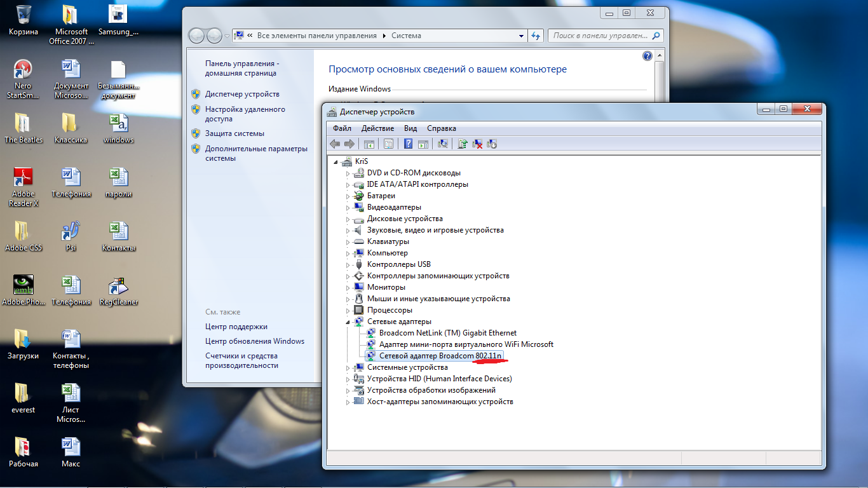The height and width of the screenshot is (488, 868).
Task: Expand the Процессоры node
Action: pyautogui.click(x=348, y=310)
